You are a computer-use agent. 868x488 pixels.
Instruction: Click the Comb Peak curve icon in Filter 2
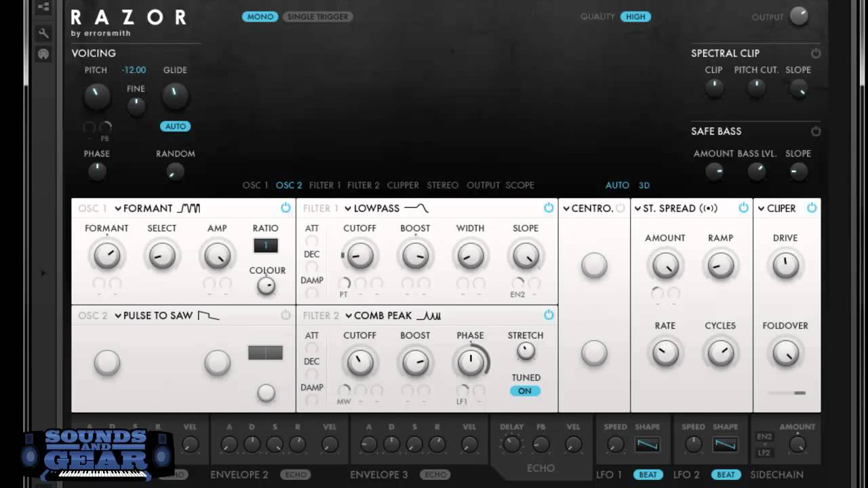coord(429,315)
